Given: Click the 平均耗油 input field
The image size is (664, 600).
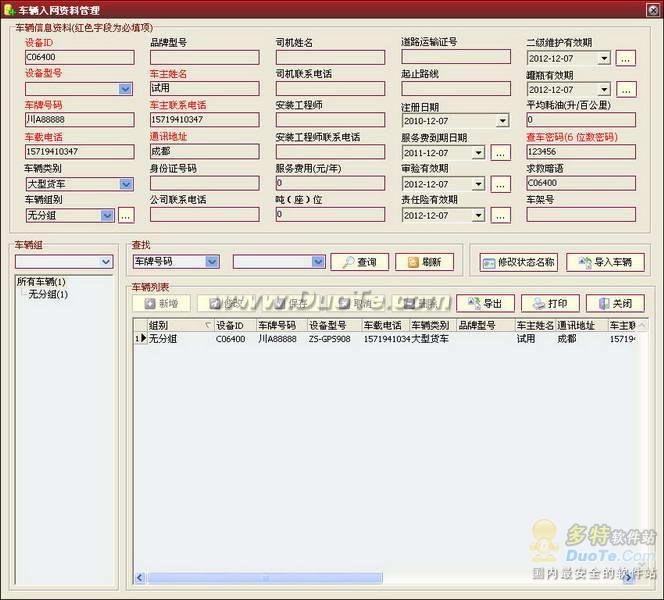Looking at the screenshot, I should (581, 120).
